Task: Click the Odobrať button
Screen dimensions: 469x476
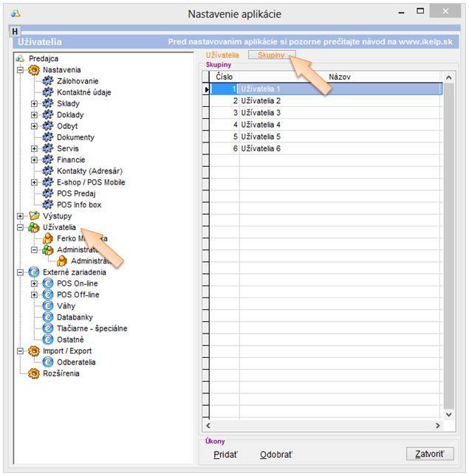Action: (x=275, y=455)
